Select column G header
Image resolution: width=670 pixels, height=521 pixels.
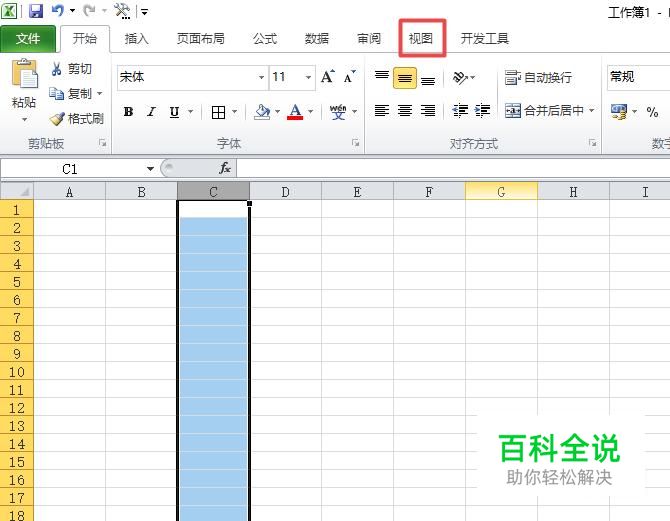501,192
